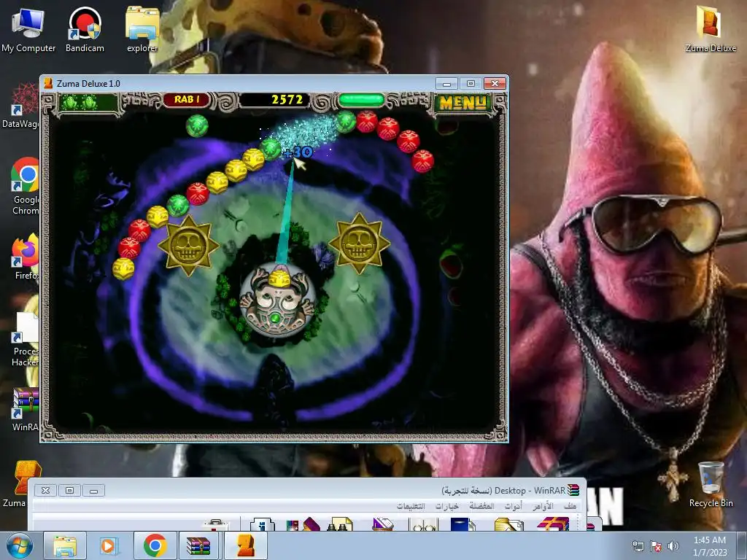The height and width of the screenshot is (560, 747).
Task: Open the التعليمات menu in WinRAR
Action: coord(411,506)
